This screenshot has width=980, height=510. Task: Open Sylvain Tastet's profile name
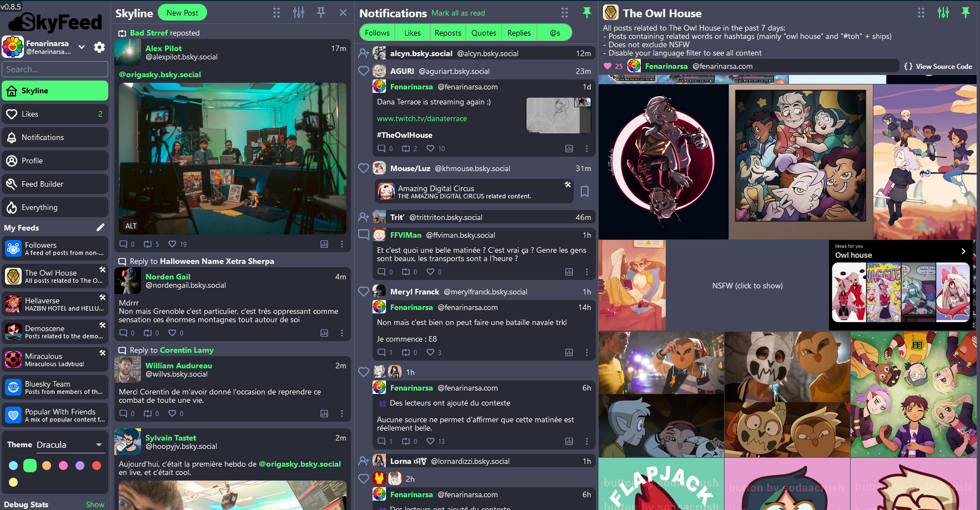(170, 438)
